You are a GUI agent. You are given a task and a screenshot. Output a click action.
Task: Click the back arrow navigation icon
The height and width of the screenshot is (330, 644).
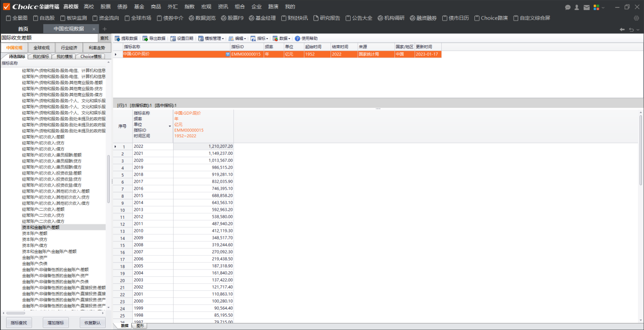(622, 29)
